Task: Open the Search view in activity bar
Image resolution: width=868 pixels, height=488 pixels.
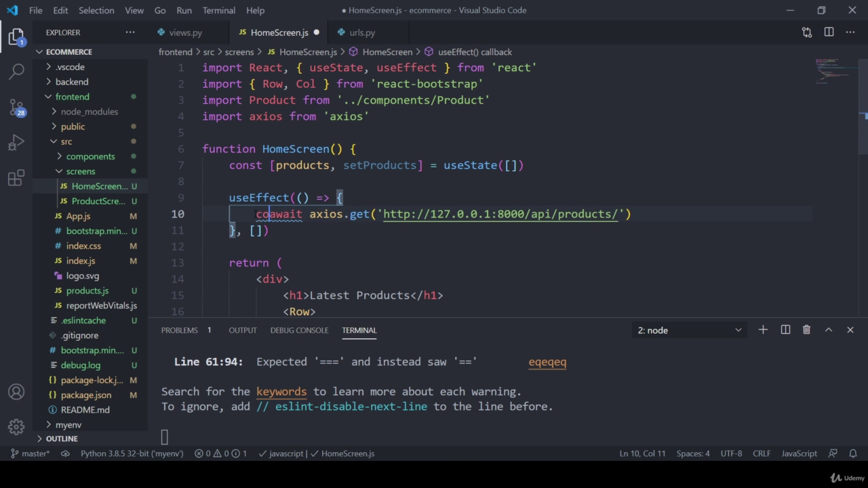Action: click(x=16, y=71)
